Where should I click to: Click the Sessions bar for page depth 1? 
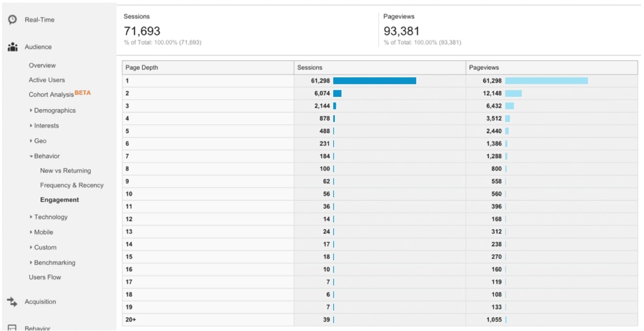tap(375, 81)
